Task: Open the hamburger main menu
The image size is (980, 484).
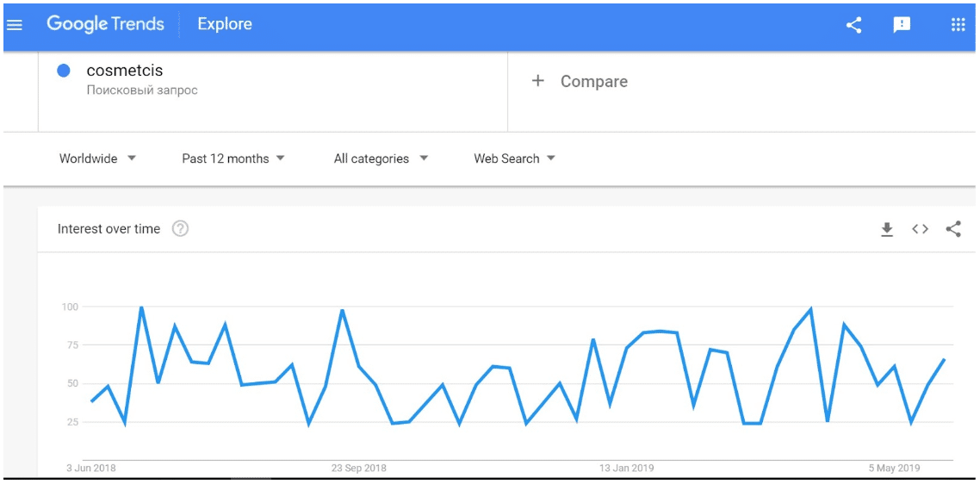Action: pos(15,25)
